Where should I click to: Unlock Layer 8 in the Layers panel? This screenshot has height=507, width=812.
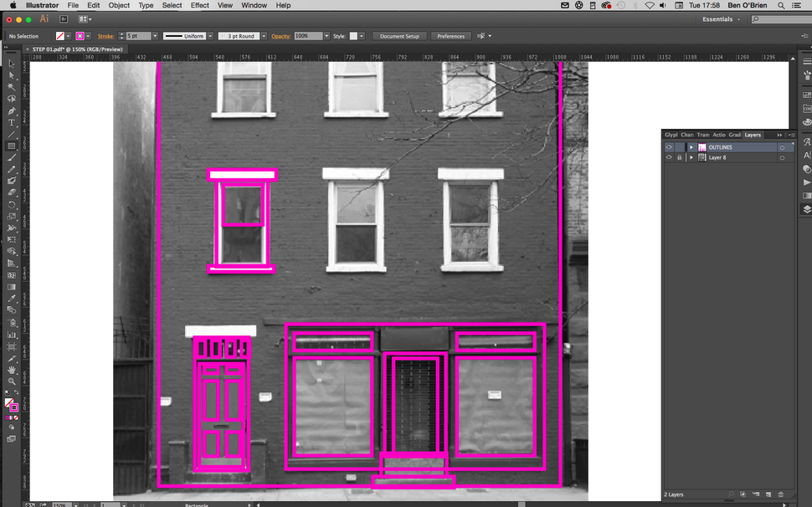680,157
